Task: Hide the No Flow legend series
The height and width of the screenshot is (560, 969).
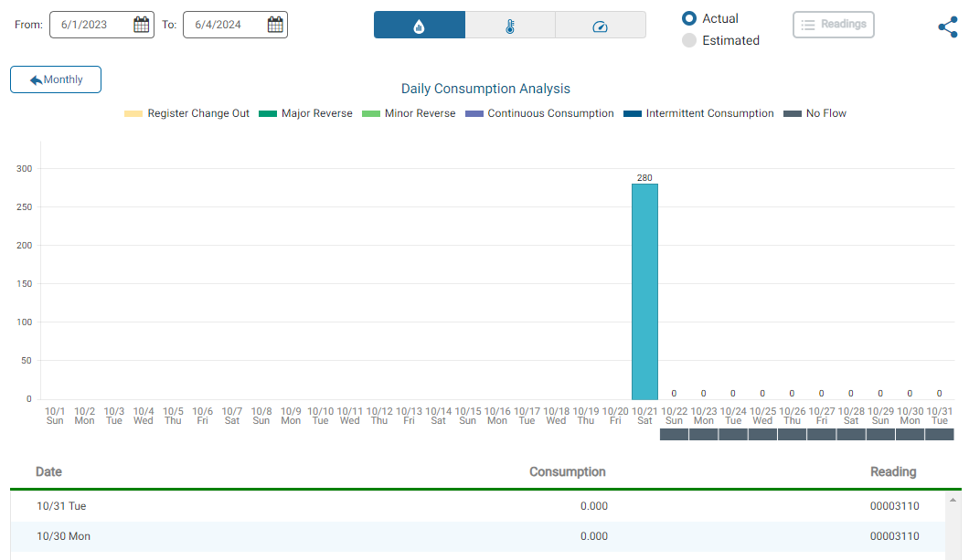Action: click(815, 113)
